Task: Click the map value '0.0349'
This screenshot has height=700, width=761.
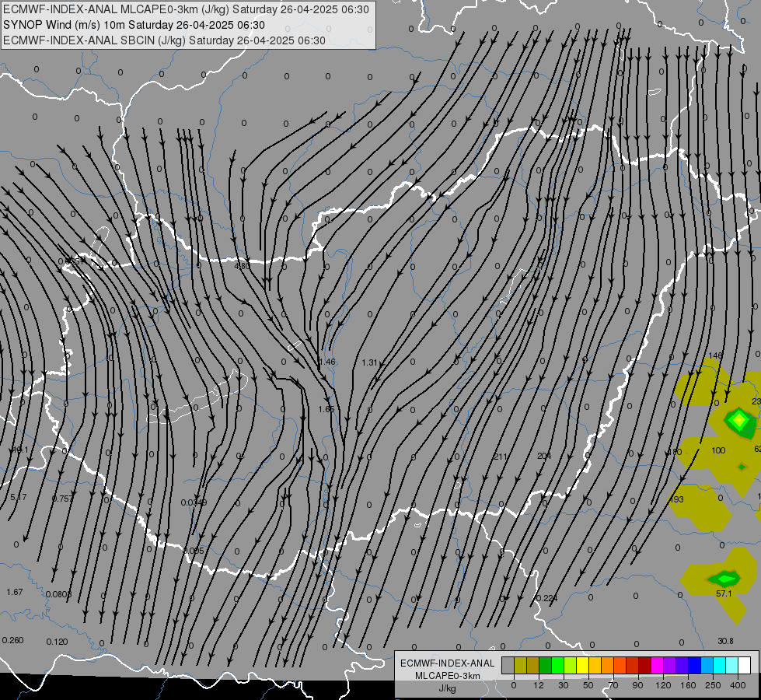Action: click(194, 502)
